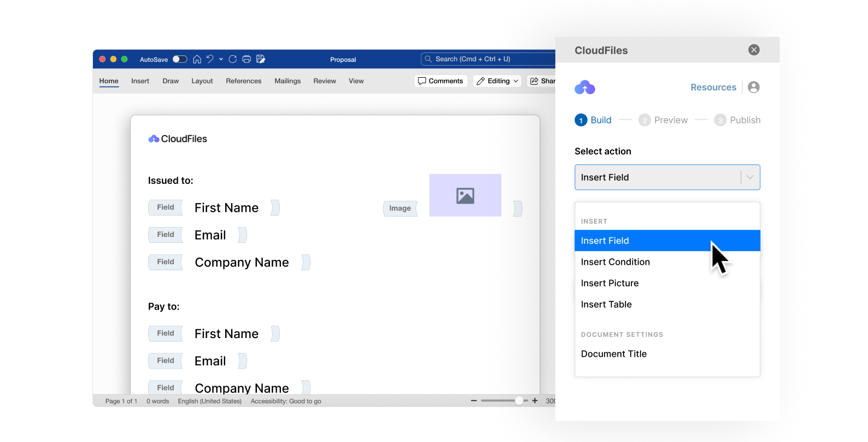Click the CloudFiles cloud upload icon
Viewport: 868px width, 442px height.
click(585, 88)
